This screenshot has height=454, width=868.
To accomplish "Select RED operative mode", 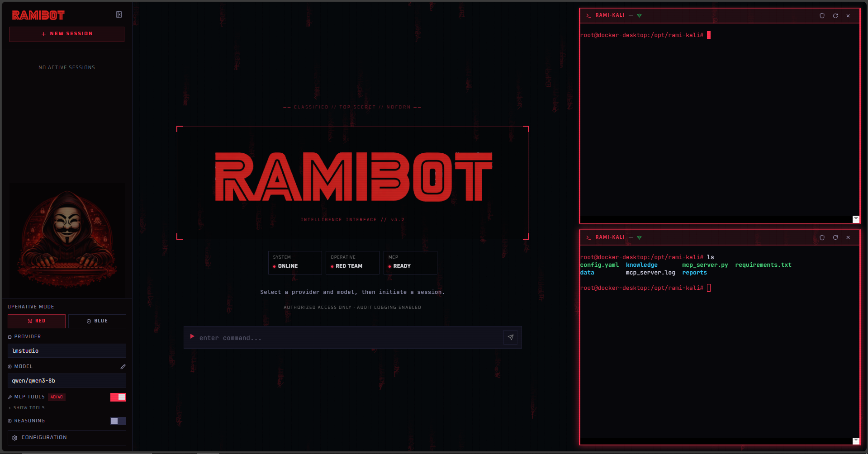I will point(37,321).
